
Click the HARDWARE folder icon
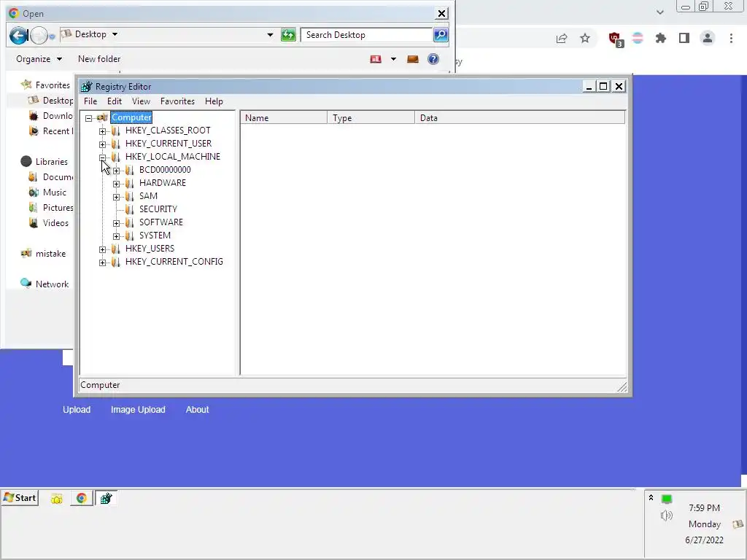tap(129, 183)
